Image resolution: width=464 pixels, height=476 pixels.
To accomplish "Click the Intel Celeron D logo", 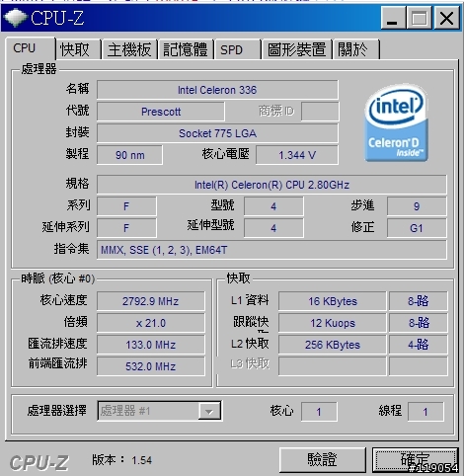I will coord(397,122).
